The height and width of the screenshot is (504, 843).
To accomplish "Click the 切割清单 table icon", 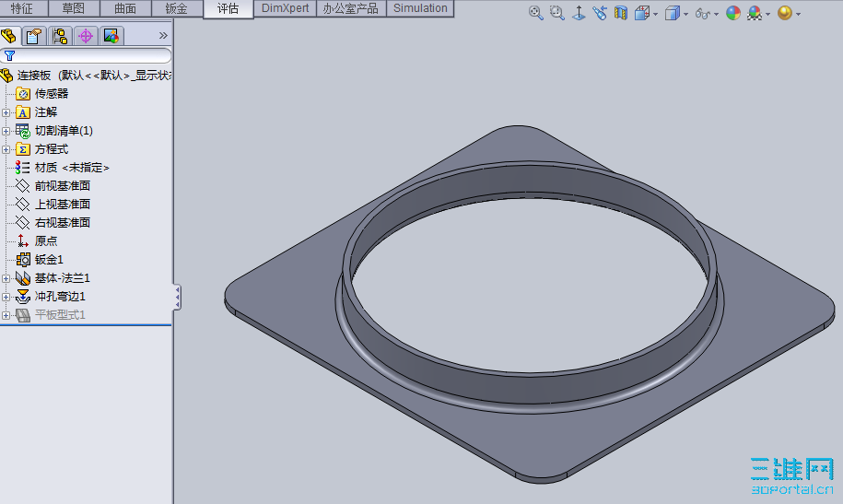I will click(x=23, y=131).
